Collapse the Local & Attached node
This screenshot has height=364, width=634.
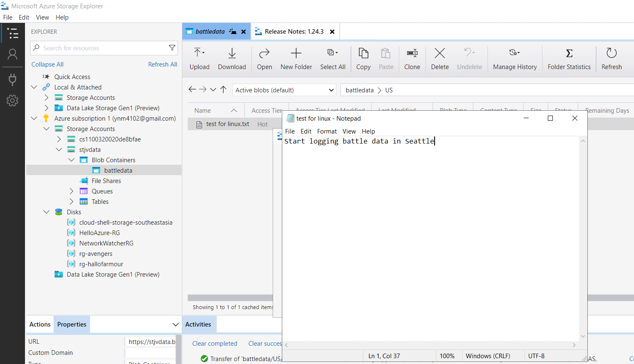pos(34,87)
